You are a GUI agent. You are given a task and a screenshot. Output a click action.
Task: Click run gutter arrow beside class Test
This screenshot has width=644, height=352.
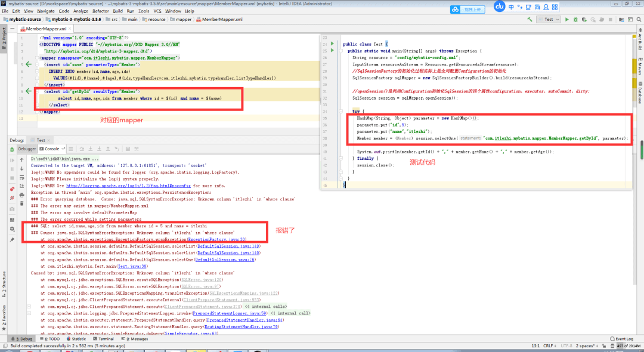(x=333, y=44)
